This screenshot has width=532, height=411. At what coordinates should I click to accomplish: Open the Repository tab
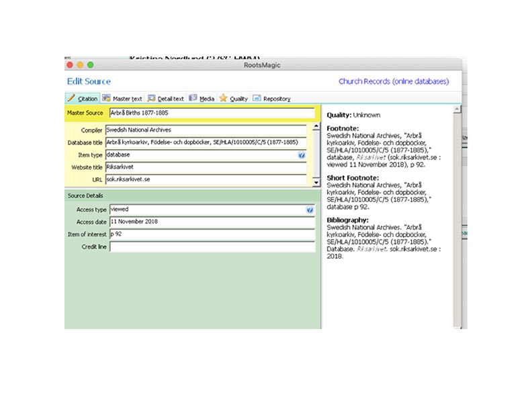(272, 98)
